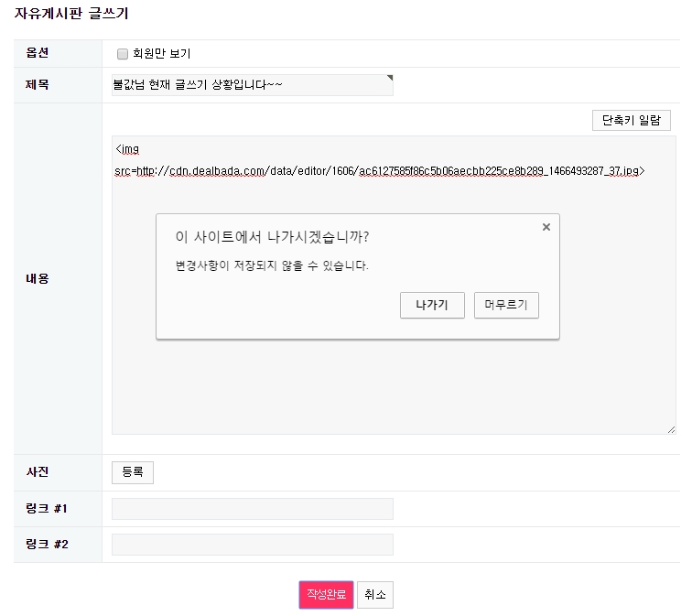Click the dialog title 이 사이트에서 나가시겠습니까?
The image size is (692, 616).
[272, 237]
